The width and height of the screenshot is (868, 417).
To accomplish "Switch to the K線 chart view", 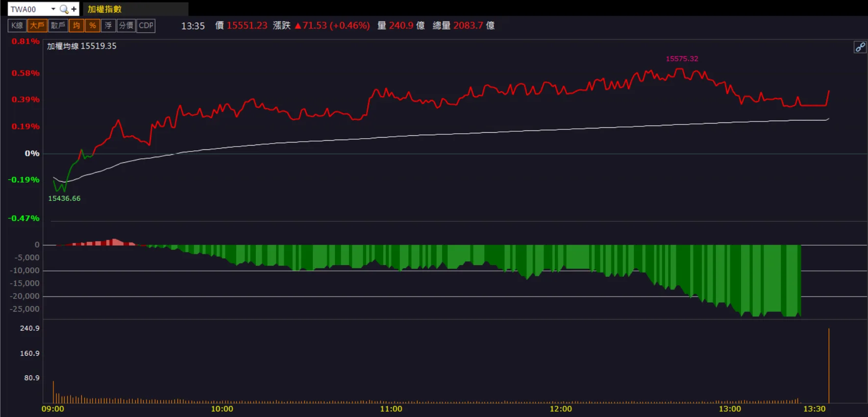I will point(17,25).
